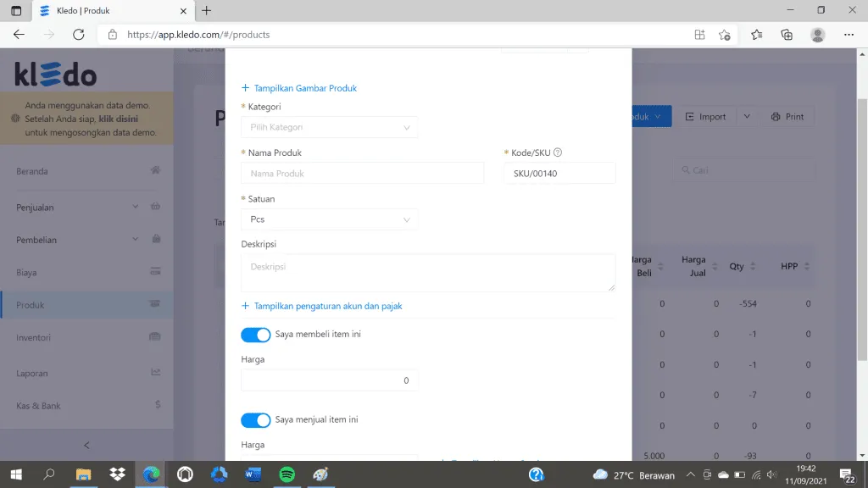This screenshot has height=488, width=868.
Task: Toggle the 'Saya membeli item ini' switch
Action: point(256,335)
